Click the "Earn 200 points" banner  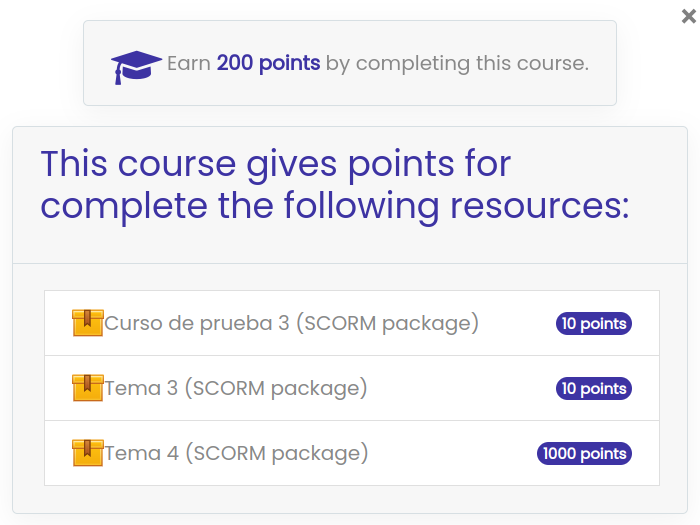(x=350, y=63)
